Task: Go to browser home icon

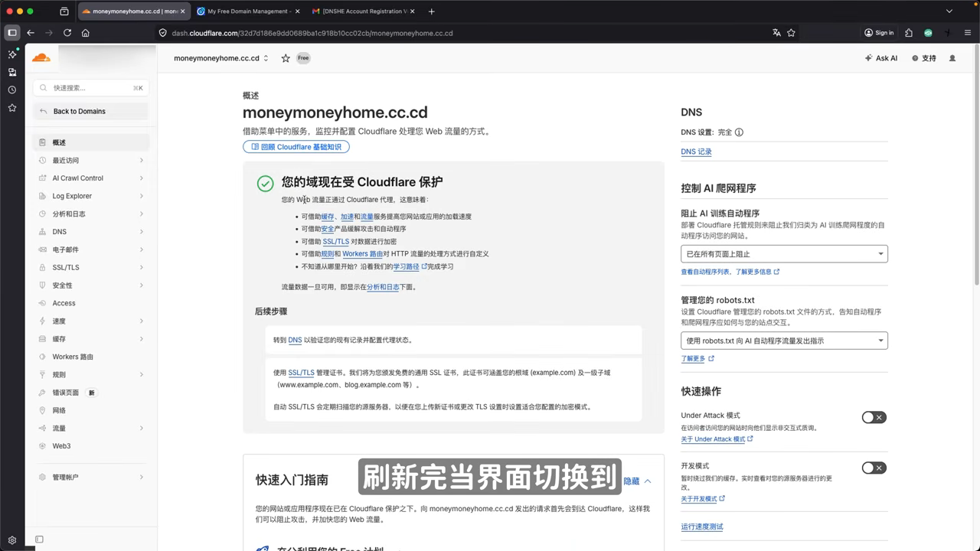Action: point(86,33)
